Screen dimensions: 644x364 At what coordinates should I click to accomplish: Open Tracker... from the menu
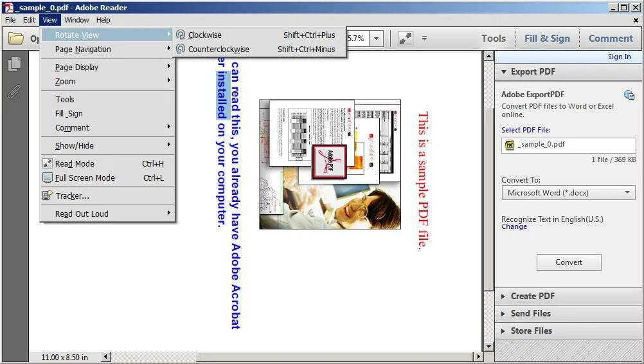108,196
